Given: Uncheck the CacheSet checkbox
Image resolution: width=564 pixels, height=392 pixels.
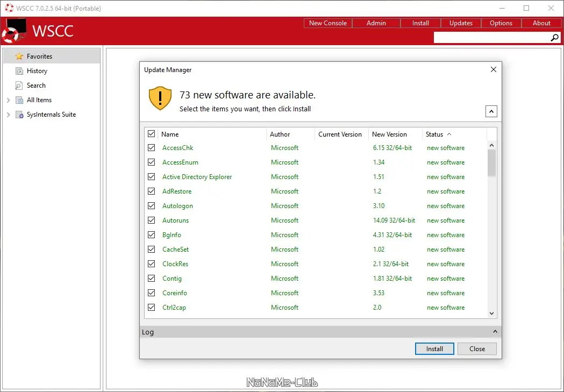Looking at the screenshot, I should [x=152, y=249].
